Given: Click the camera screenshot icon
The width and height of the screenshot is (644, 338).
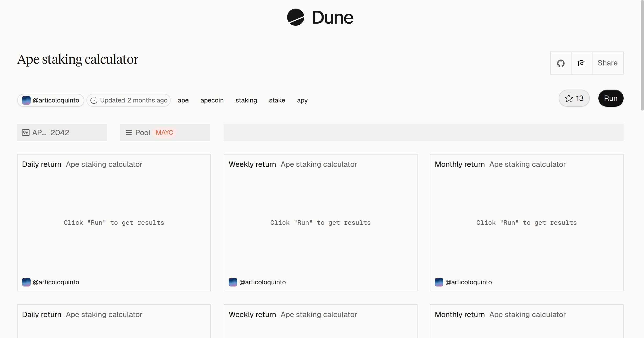Looking at the screenshot, I should [581, 63].
